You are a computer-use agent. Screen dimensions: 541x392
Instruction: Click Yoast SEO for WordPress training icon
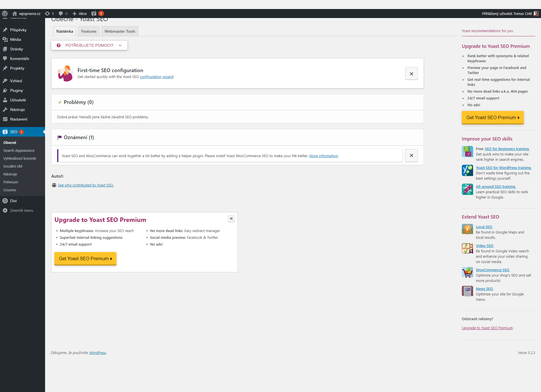tap(467, 170)
